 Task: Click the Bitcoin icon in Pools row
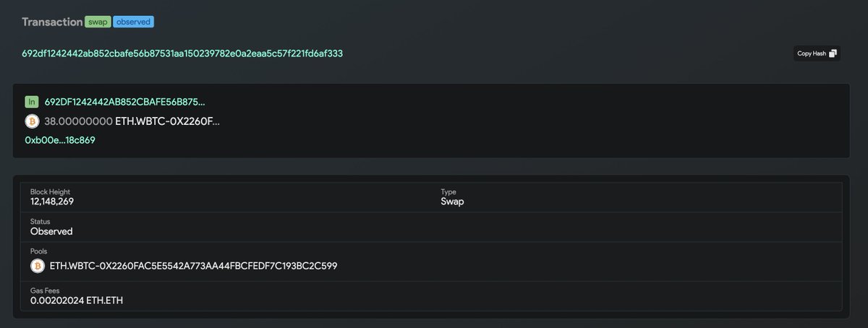tap(37, 266)
